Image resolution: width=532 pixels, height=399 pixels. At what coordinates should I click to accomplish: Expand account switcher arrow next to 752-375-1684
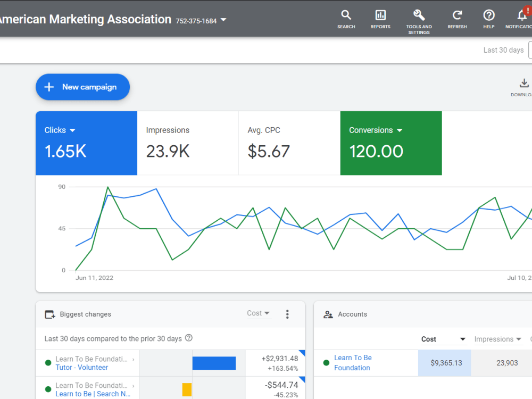point(223,20)
